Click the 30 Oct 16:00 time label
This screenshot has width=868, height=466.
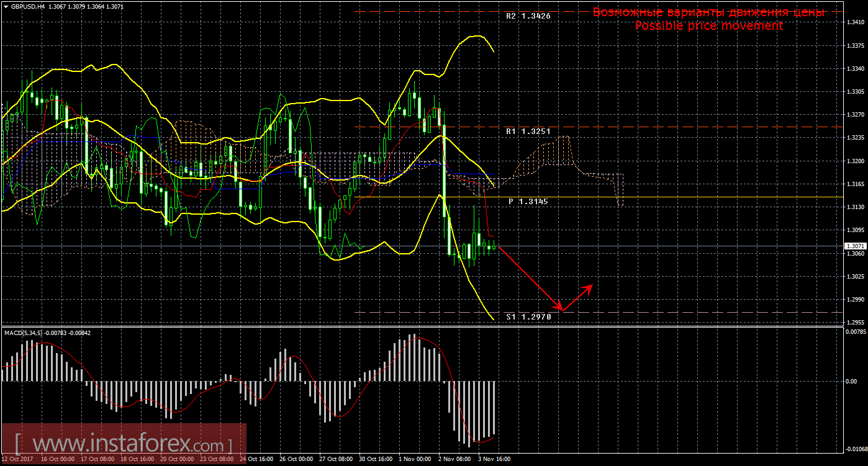[376, 460]
